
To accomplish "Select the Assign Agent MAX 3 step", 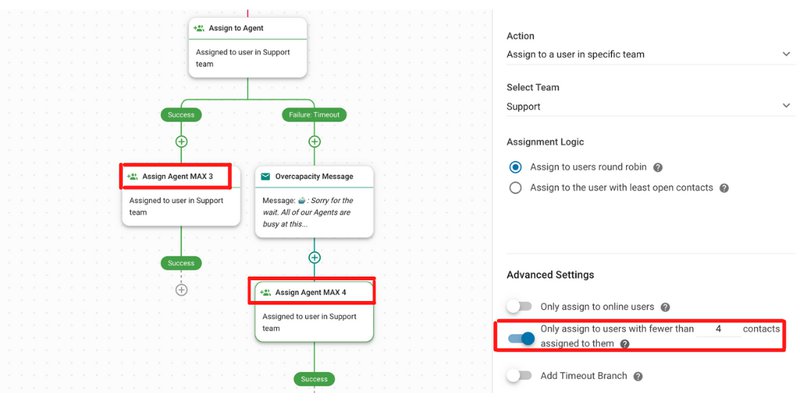I will [x=181, y=194].
